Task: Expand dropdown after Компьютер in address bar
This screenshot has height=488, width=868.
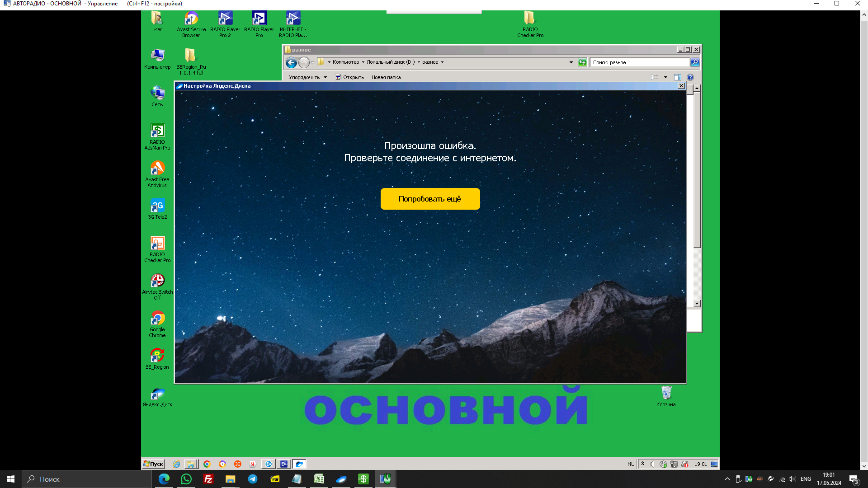Action: (363, 62)
